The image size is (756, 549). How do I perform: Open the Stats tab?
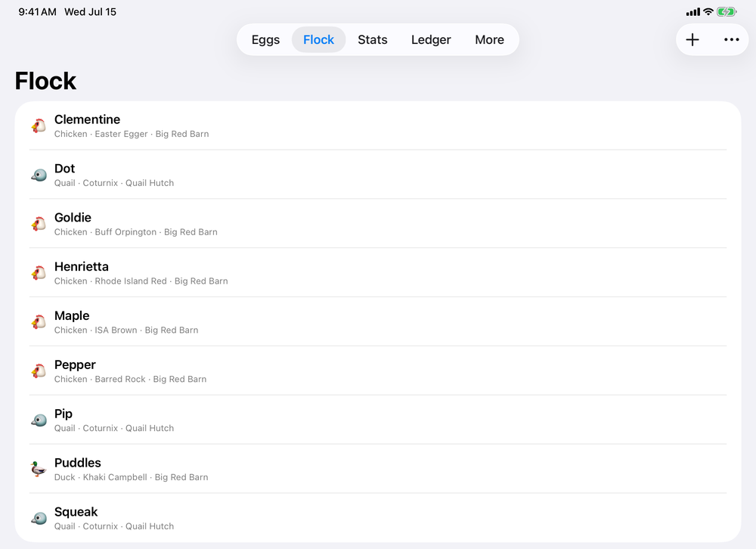(x=373, y=39)
